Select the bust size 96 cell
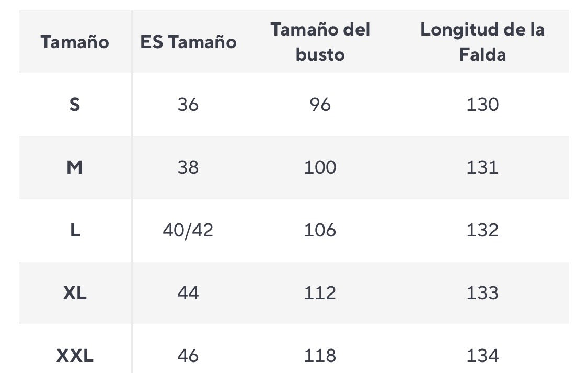 (x=320, y=105)
